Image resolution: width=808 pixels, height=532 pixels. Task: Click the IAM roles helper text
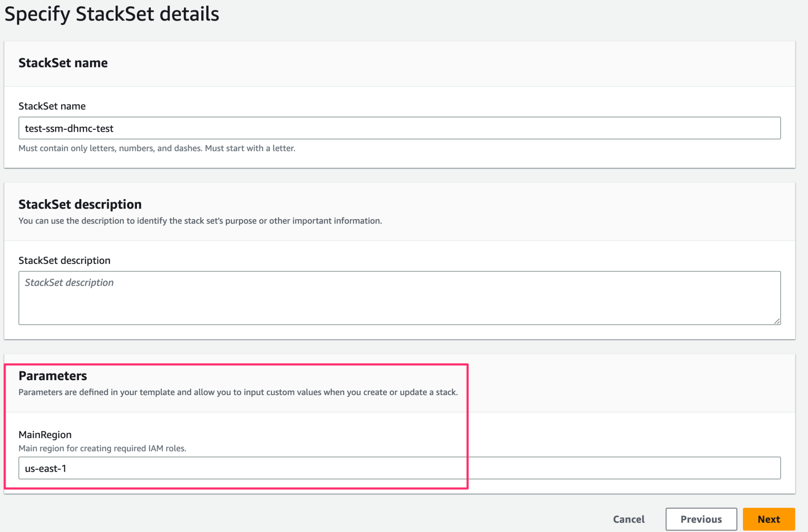(102, 448)
